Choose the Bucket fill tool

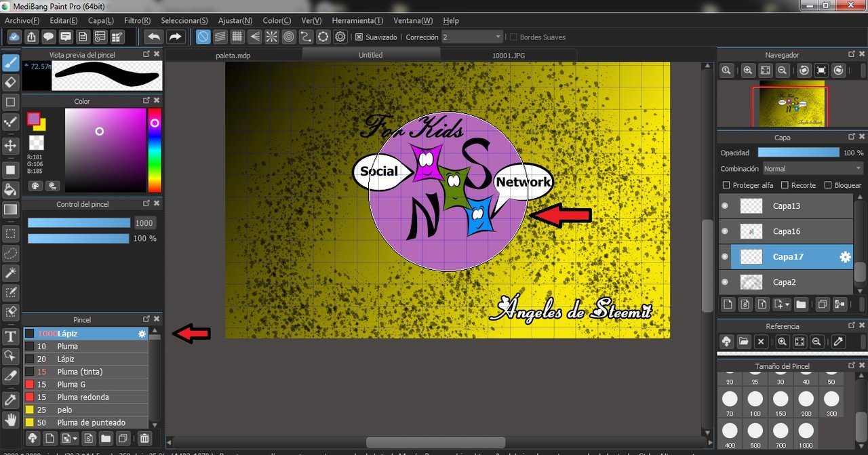pyautogui.click(x=11, y=189)
